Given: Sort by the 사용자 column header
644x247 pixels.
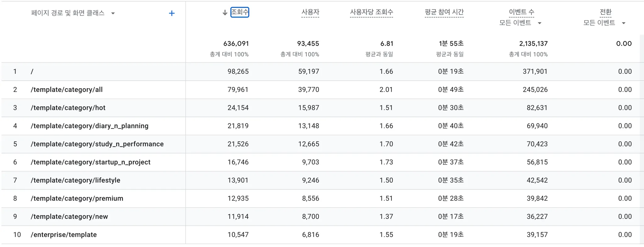Looking at the screenshot, I should click(x=310, y=12).
